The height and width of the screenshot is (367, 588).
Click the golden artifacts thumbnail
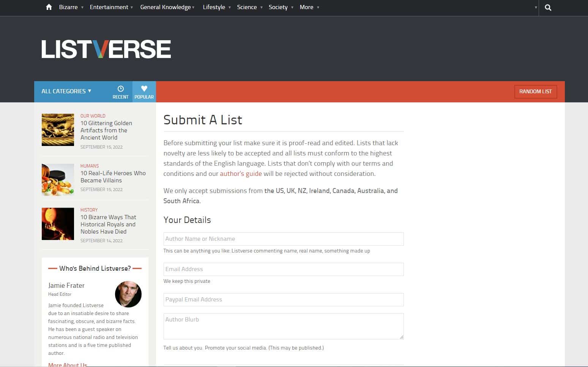click(58, 130)
